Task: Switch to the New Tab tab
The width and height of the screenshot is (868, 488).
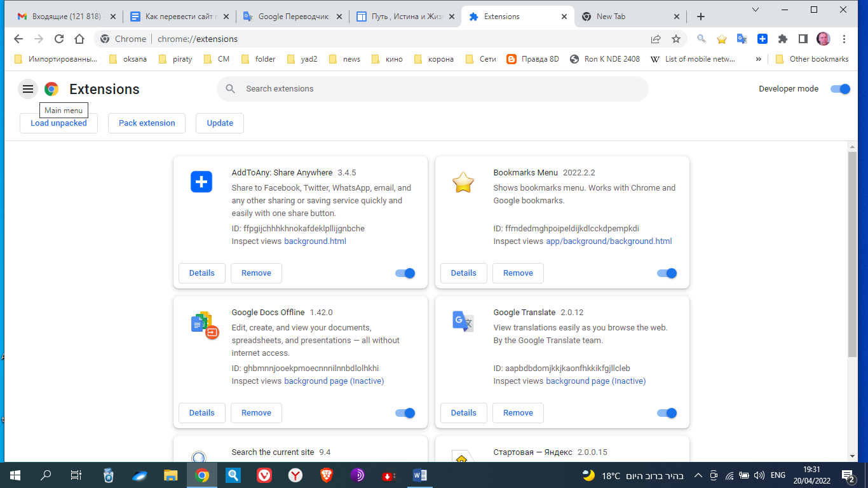Action: click(631, 17)
